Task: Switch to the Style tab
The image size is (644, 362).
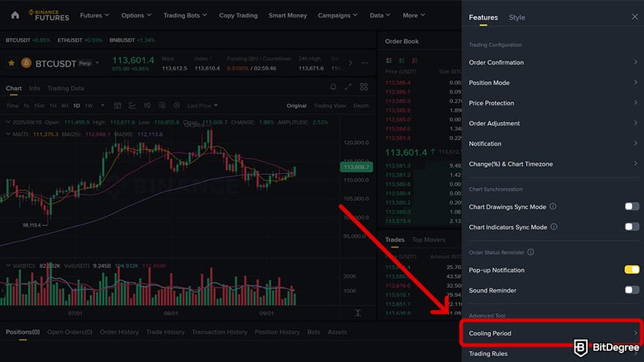Action: (517, 18)
